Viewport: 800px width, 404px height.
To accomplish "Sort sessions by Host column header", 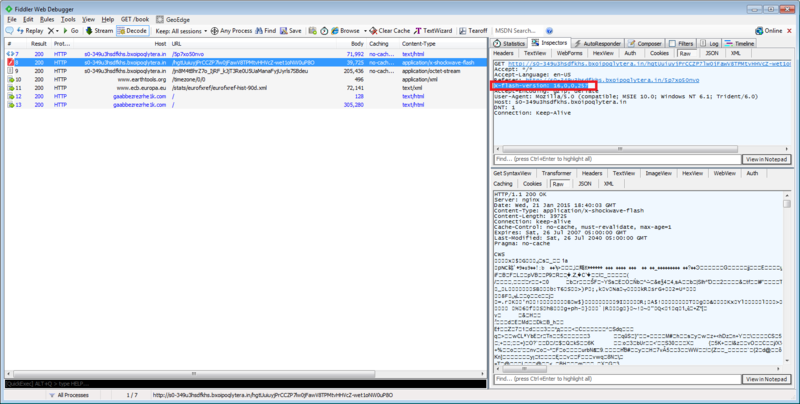I will (x=160, y=44).
